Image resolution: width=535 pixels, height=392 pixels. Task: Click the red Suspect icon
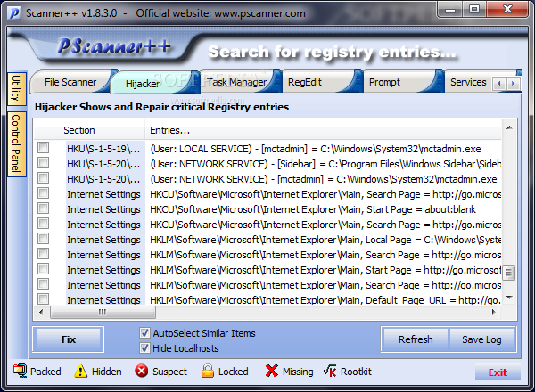[x=141, y=371]
